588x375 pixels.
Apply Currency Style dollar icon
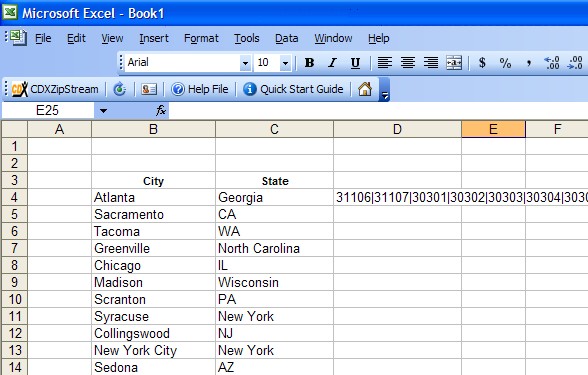[482, 63]
